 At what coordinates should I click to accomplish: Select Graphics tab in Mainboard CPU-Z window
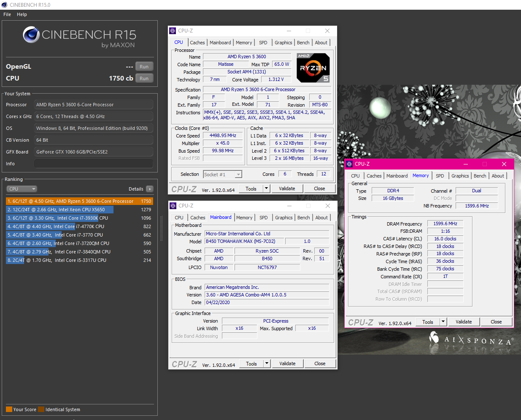(x=283, y=218)
